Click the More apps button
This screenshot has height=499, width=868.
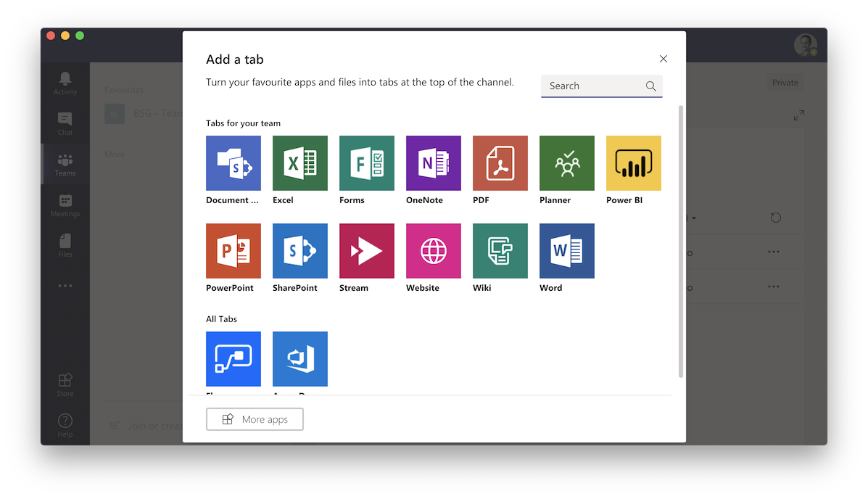click(255, 419)
